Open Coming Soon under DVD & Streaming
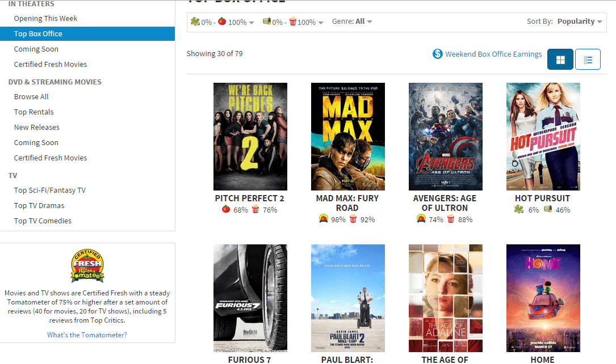The height and width of the screenshot is (364, 616). tap(36, 142)
